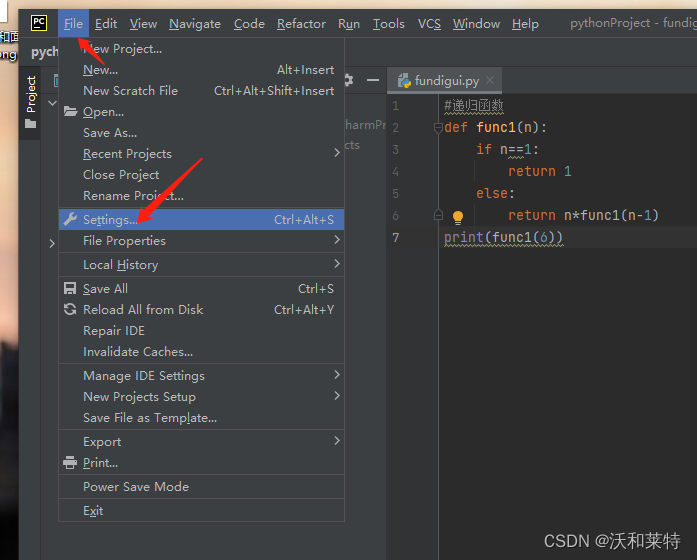This screenshot has height=560, width=697.
Task: Click the else: code line
Action: point(495,193)
